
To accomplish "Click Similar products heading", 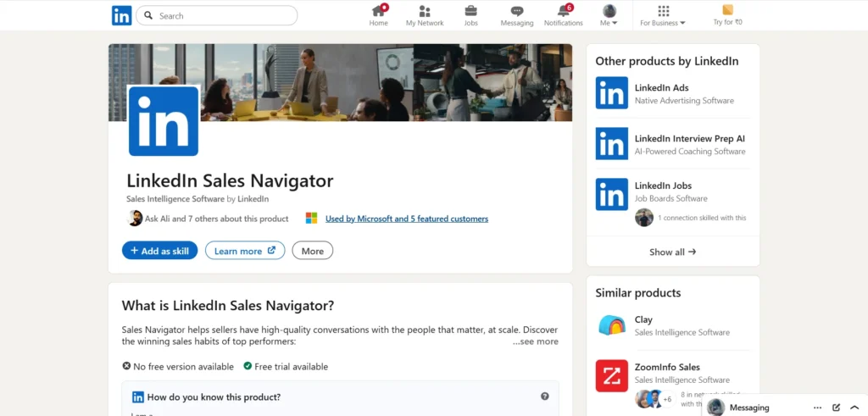I will click(x=637, y=292).
